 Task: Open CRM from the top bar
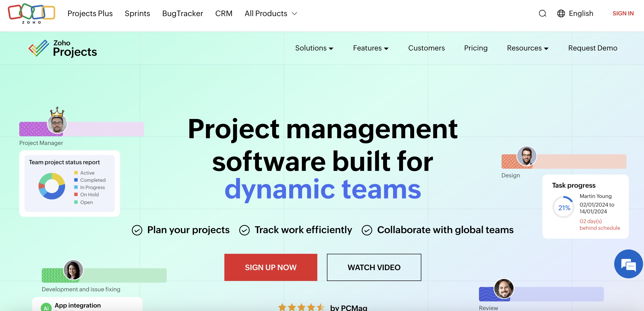(224, 13)
